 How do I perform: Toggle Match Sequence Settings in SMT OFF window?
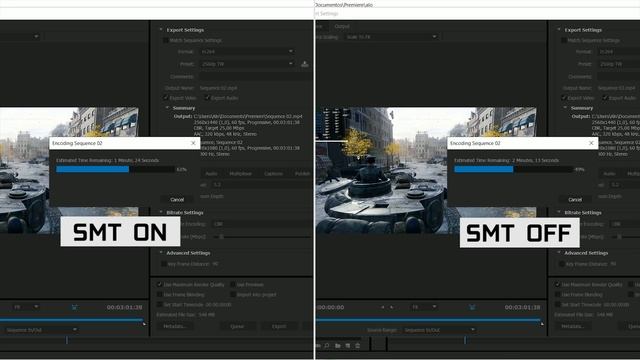point(563,40)
